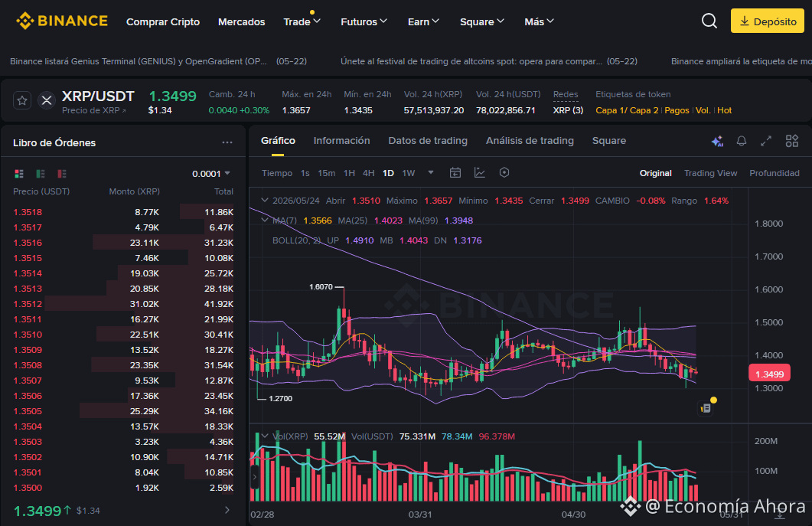Viewport: 812px width, 526px height.
Task: Select 4H time interval
Action: [x=368, y=173]
